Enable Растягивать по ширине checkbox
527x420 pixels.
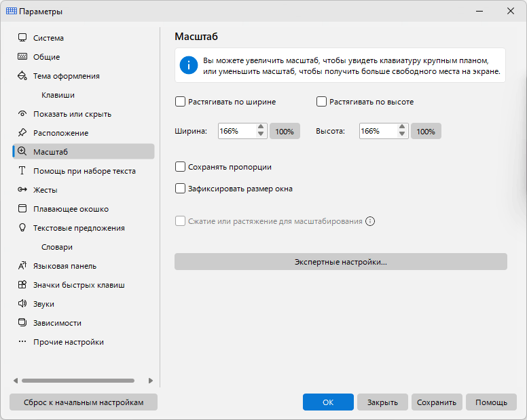180,101
